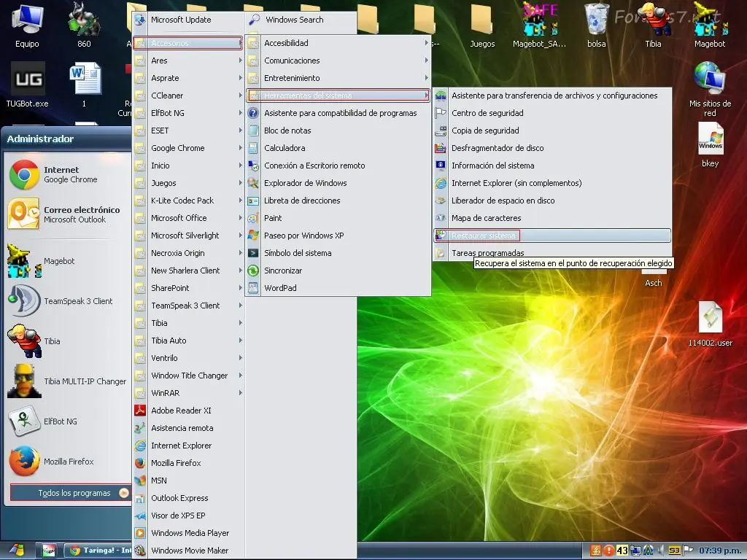Image resolution: width=747 pixels, height=560 pixels.
Task: Open Centro de seguridad
Action: pos(551,113)
